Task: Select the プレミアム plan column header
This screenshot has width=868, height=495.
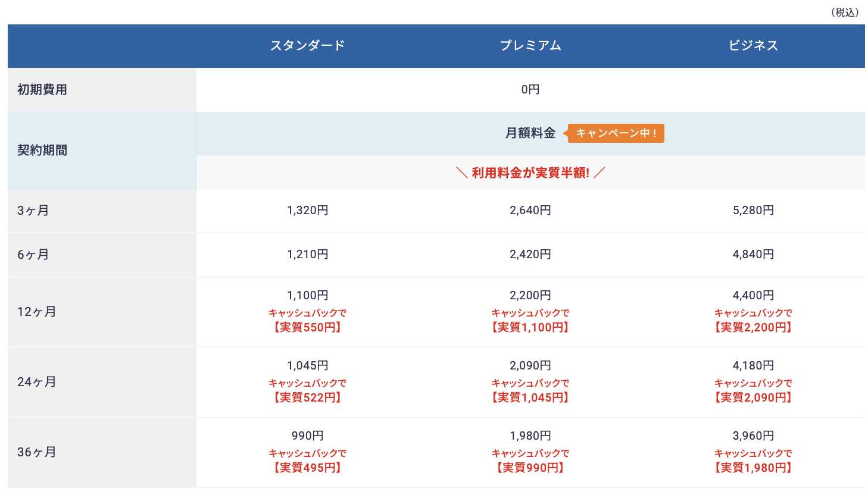Action: [x=530, y=46]
